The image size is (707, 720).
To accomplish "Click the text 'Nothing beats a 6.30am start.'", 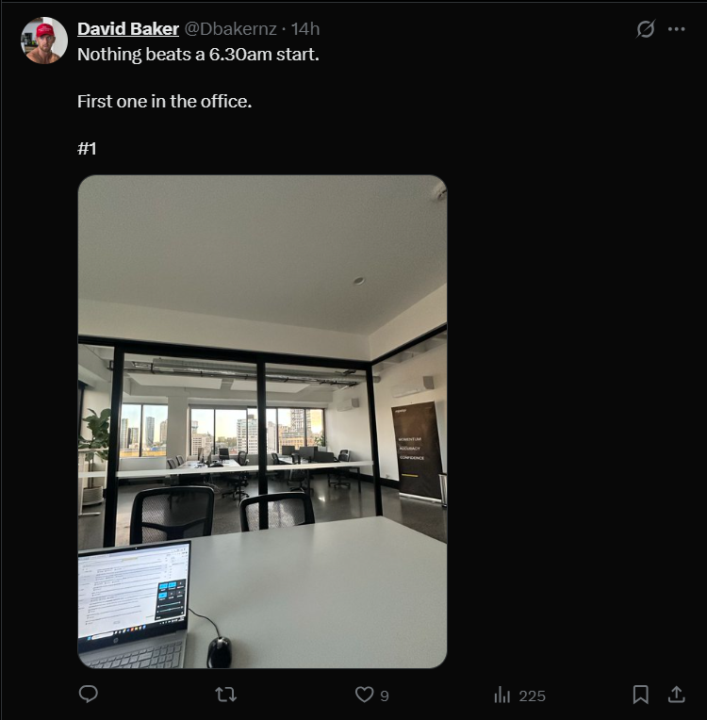I will [x=198, y=55].
